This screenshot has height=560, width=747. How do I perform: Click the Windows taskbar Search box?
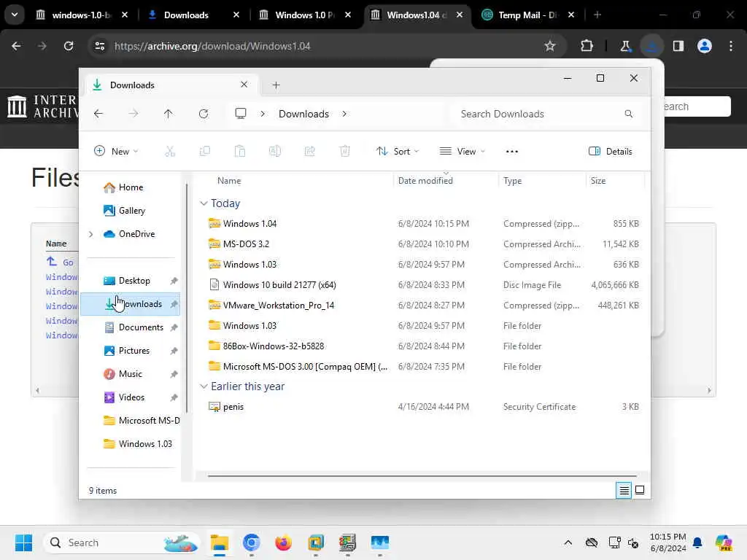pos(122,542)
